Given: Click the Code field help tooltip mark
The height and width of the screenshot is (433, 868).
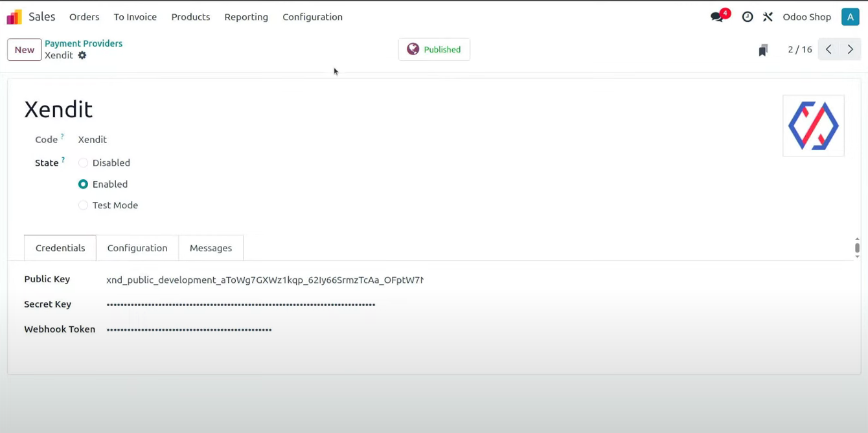Looking at the screenshot, I should (62, 137).
